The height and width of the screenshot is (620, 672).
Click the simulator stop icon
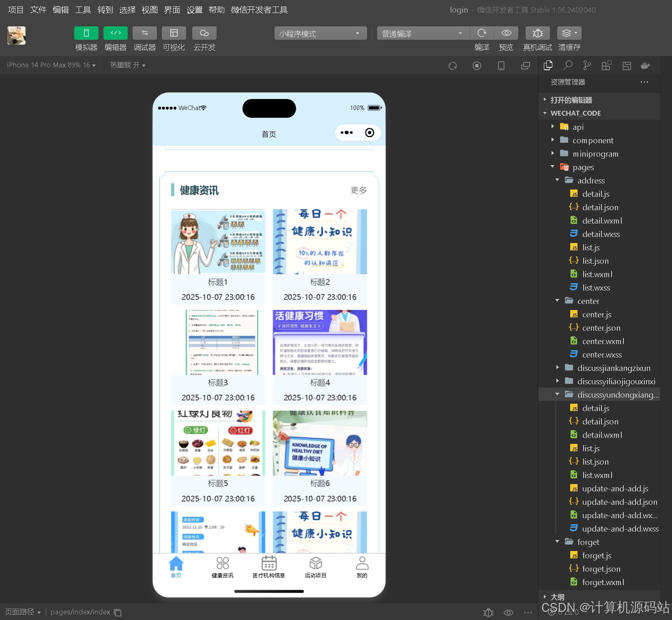coord(477,65)
